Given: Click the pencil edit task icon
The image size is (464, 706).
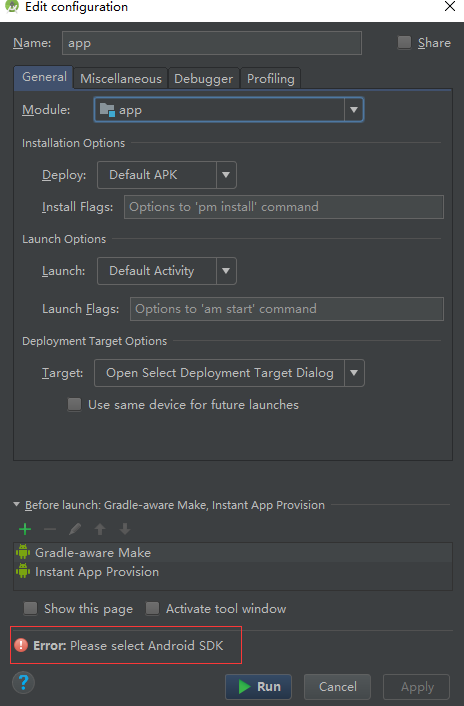Looking at the screenshot, I should [x=75, y=529].
